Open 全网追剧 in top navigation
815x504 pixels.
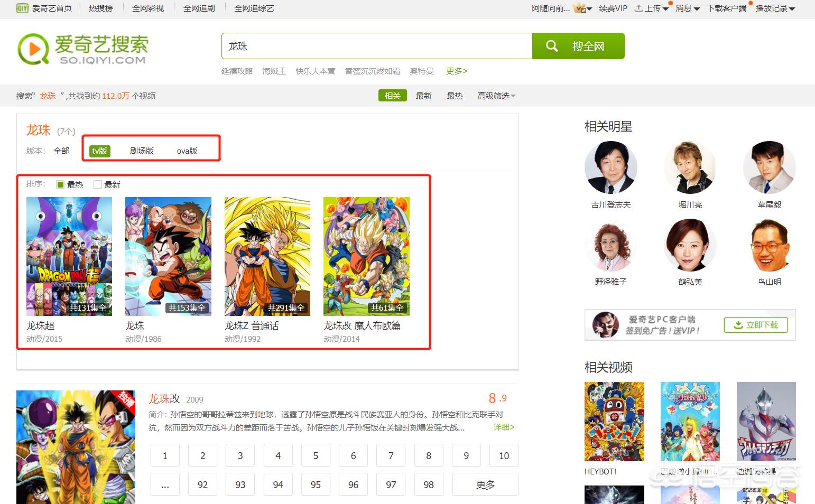coord(199,8)
